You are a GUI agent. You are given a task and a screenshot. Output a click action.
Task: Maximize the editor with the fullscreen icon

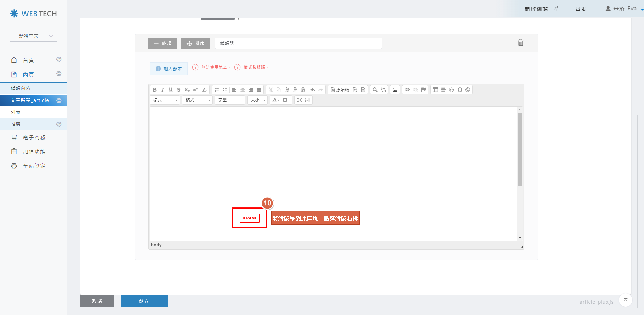[x=300, y=100]
